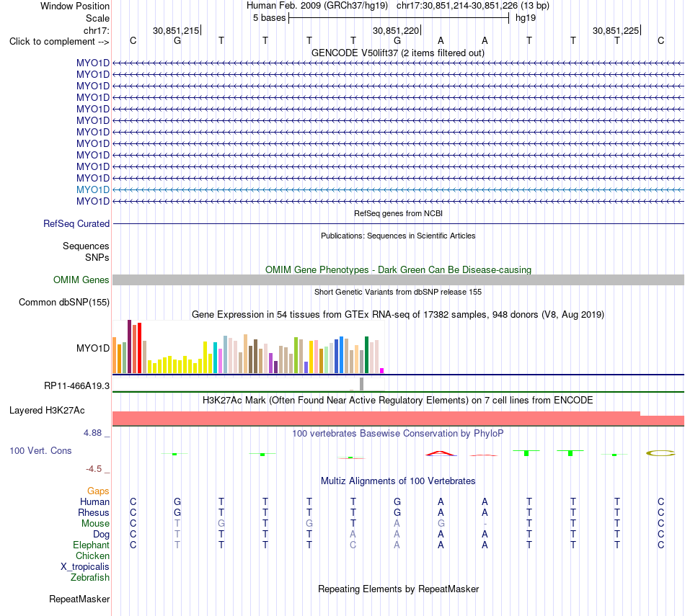Screen dimensions: 685x616
Task: Select the 'SNPs' track label
Action: click(x=97, y=258)
